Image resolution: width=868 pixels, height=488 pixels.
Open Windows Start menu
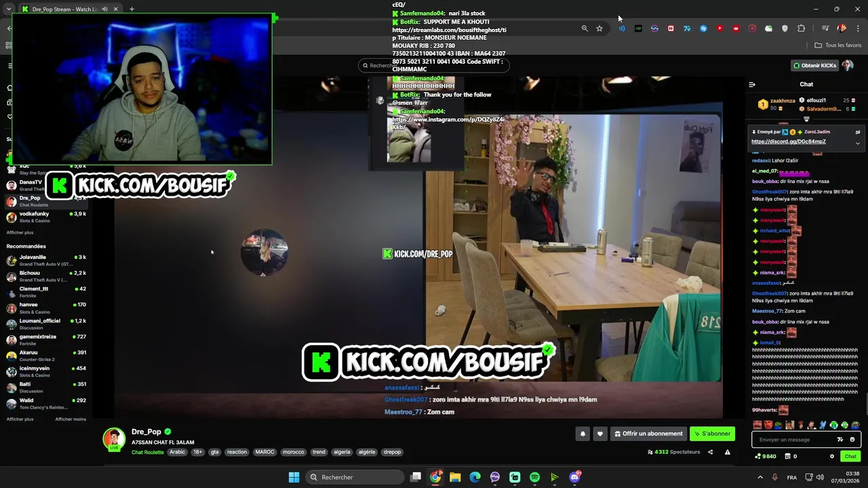click(294, 477)
